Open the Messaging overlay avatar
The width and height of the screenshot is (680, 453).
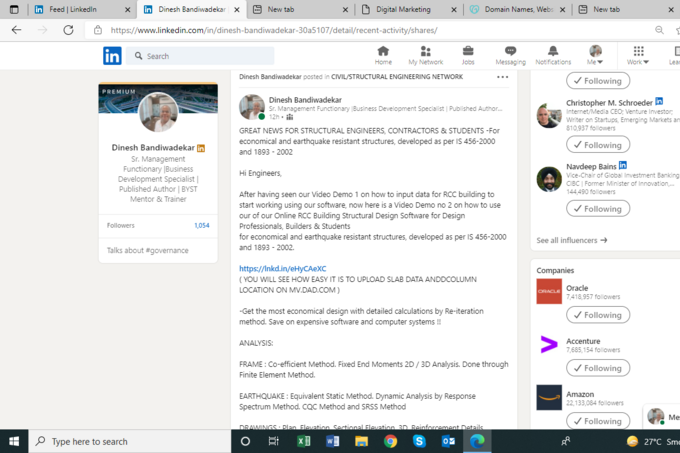[x=656, y=417]
